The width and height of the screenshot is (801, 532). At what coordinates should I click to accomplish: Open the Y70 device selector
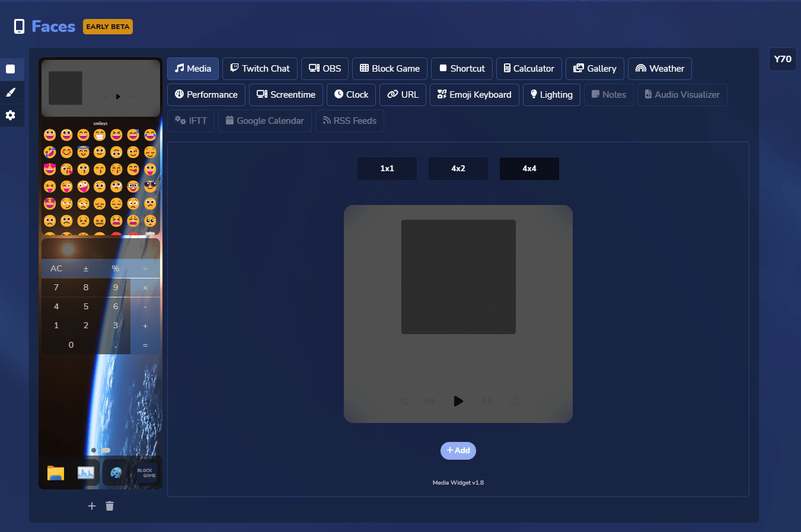coord(783,59)
